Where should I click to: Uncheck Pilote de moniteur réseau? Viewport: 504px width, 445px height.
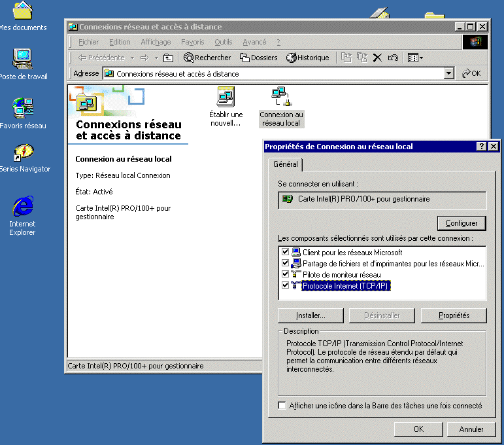coord(285,274)
